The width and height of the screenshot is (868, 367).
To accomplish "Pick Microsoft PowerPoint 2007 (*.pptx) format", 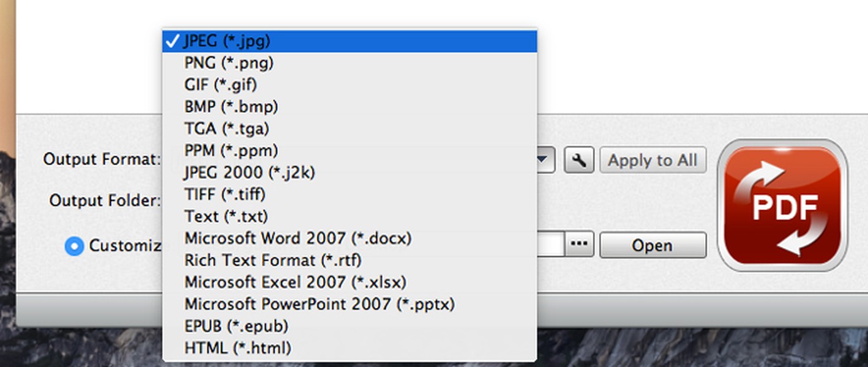I will pos(318,304).
